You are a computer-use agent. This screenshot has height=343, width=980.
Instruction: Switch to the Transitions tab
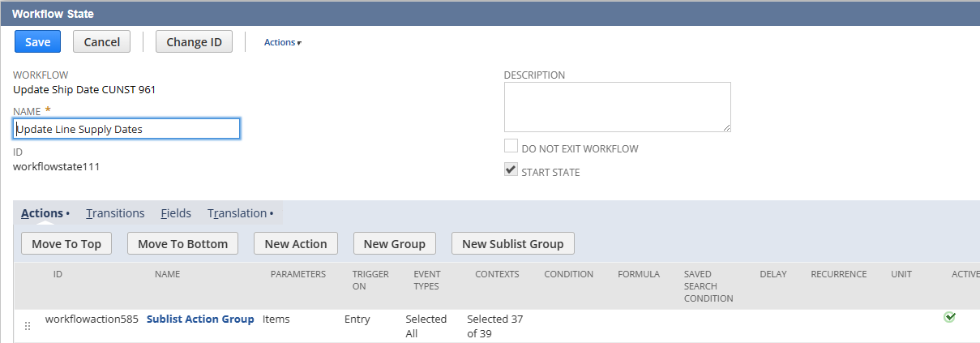pyautogui.click(x=115, y=213)
